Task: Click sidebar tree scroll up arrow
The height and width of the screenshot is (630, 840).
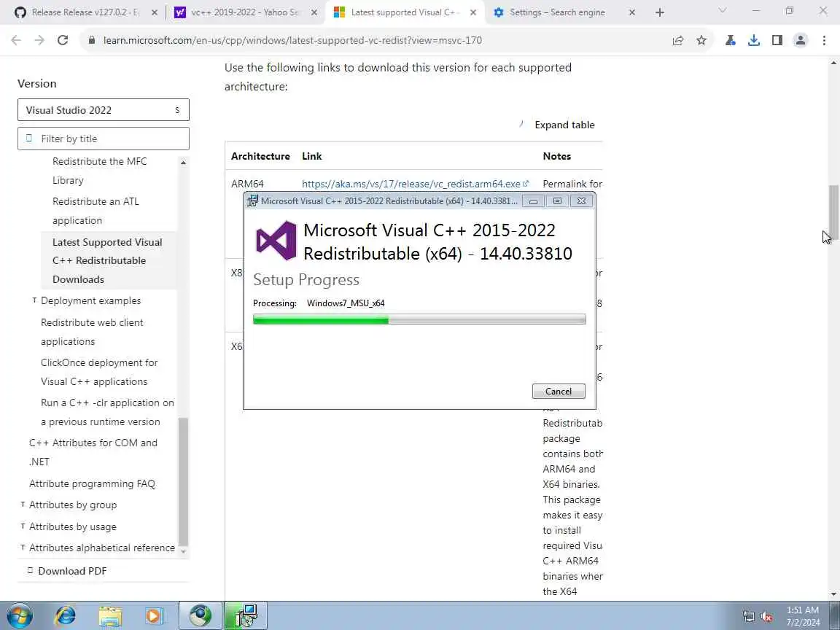Action: tap(183, 162)
